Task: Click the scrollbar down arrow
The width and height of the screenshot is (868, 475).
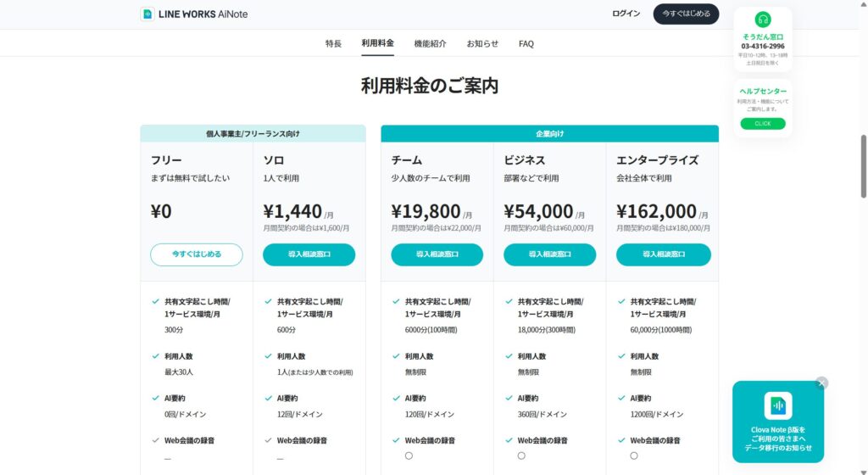Action: (863, 471)
